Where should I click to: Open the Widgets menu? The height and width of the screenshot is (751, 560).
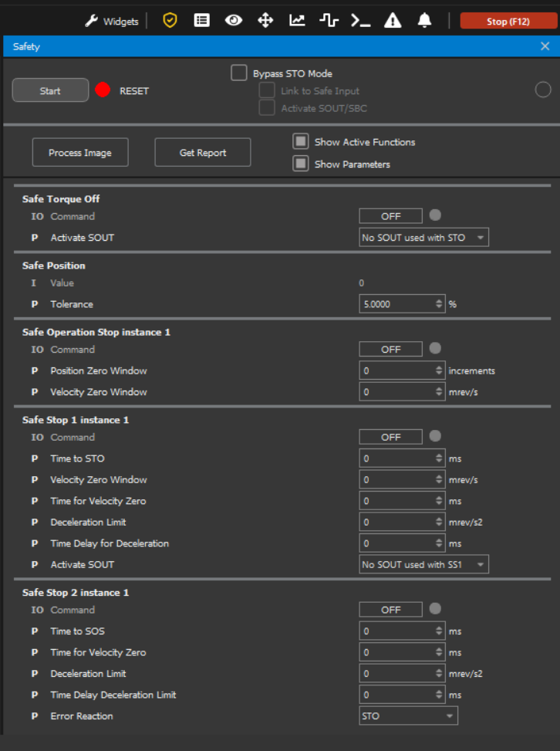[112, 22]
